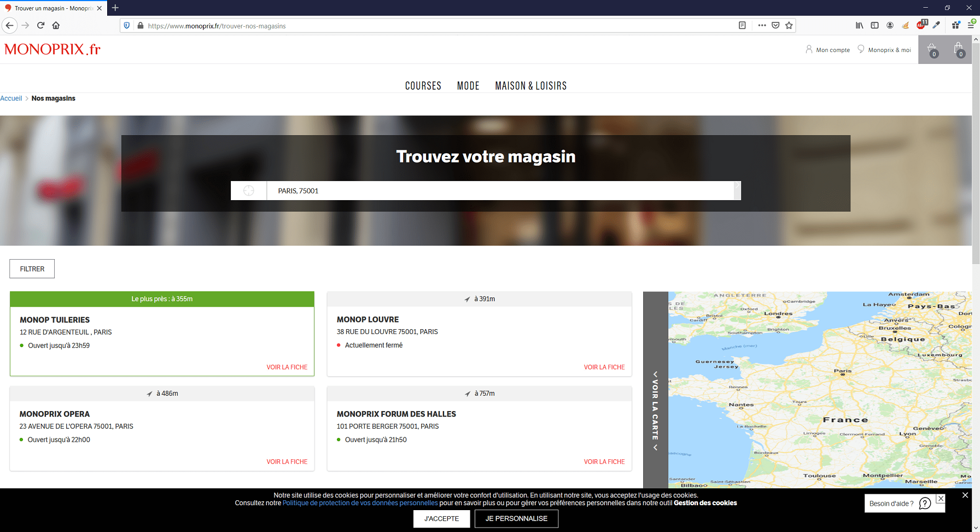
Task: Show sidebars icon in toolbar
Action: click(x=874, y=25)
